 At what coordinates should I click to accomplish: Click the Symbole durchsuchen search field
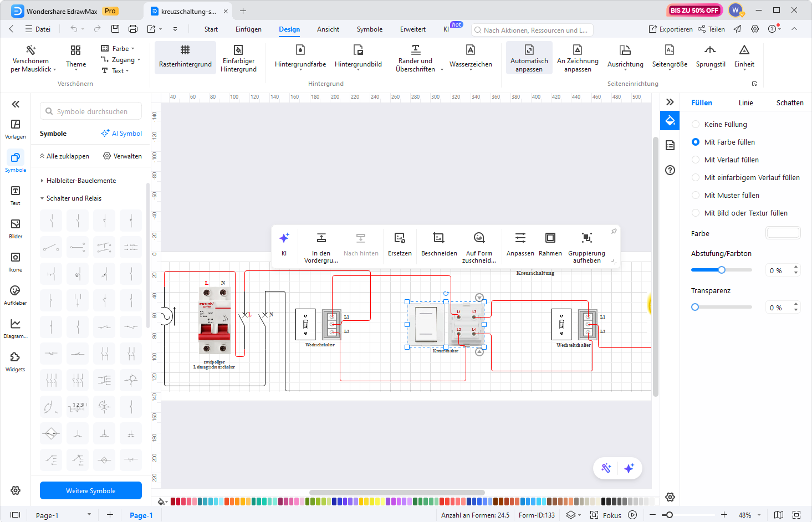92,111
